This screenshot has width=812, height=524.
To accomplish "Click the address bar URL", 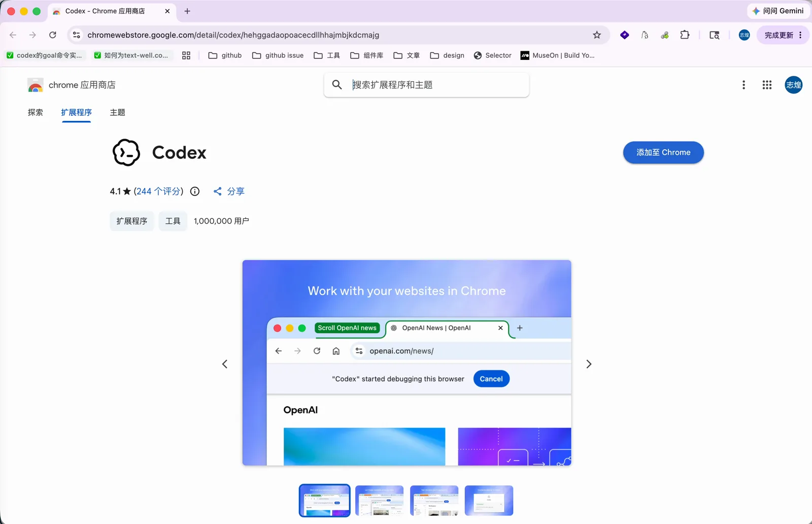I will coord(233,35).
